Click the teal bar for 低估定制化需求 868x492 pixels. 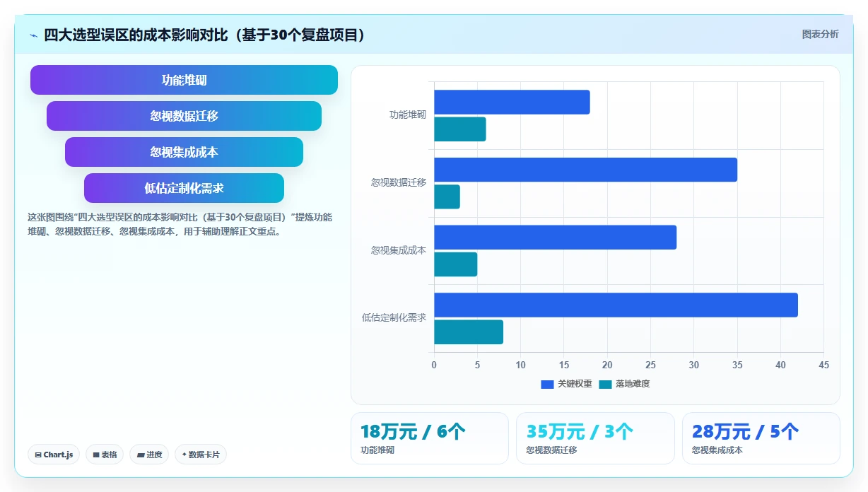coord(469,332)
